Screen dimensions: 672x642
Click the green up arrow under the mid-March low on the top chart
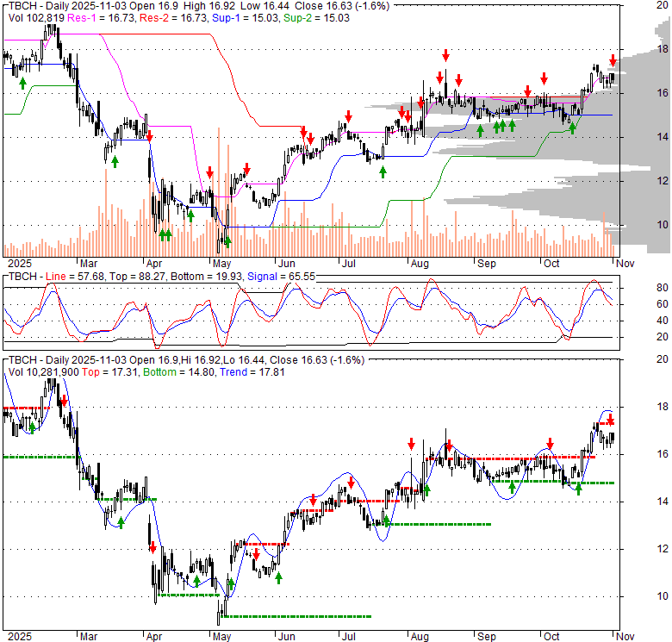tap(115, 162)
